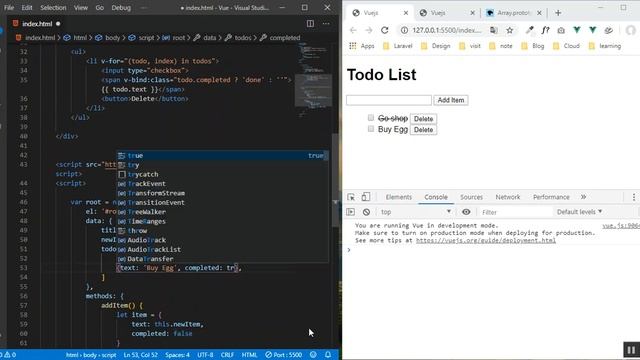Screen dimensions: 640x360
Task: Select 'try' autocomplete suggestion
Action: coord(222,165)
